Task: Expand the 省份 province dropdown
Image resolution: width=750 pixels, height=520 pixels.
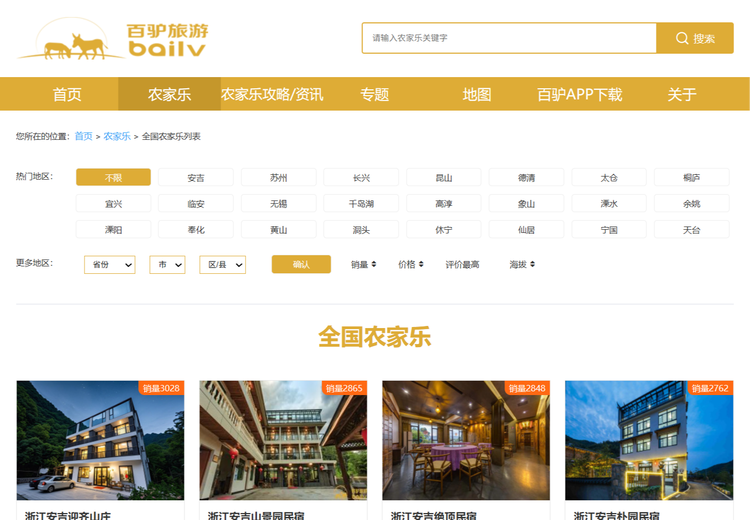Action: point(110,265)
